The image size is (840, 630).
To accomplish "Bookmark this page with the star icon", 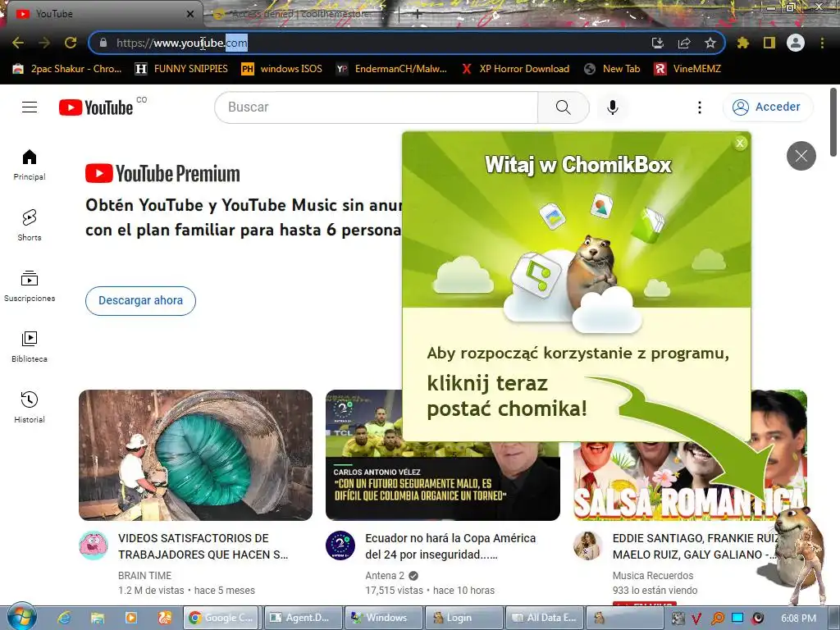I will (710, 43).
